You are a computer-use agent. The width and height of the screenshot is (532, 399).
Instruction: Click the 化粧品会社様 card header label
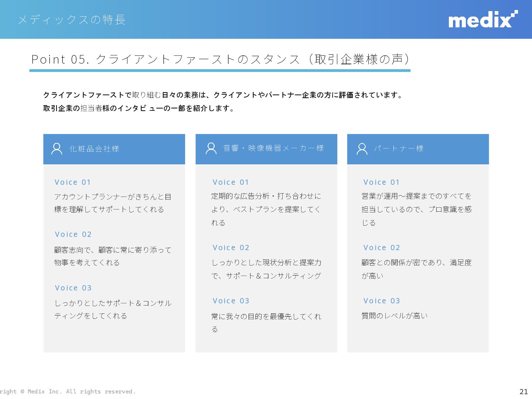(94, 149)
